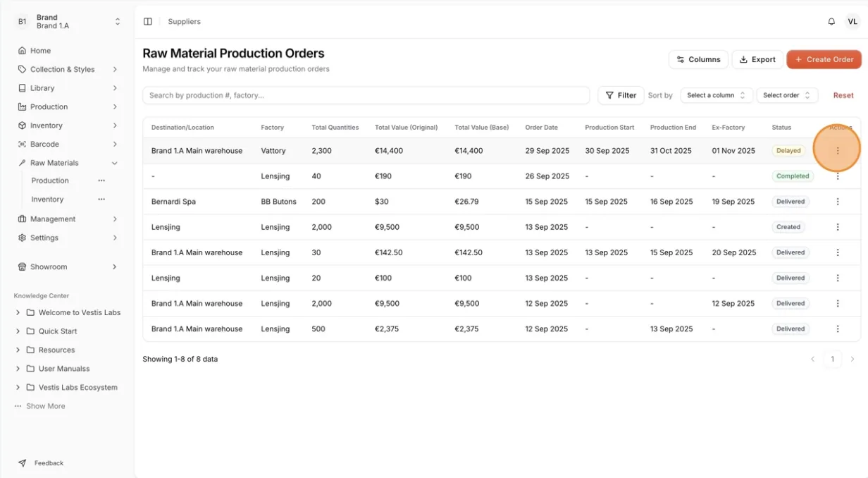Open the Select order dropdown

(x=788, y=95)
